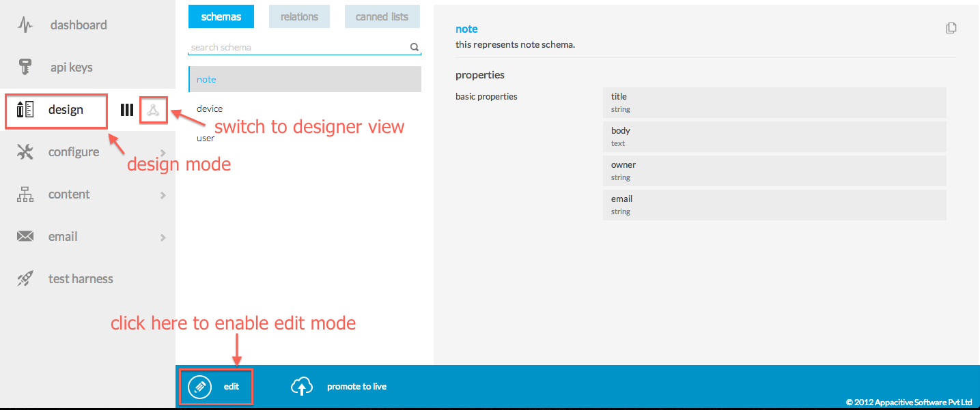Screen dimensions: 980x410
Task: Open the email menu item
Action: 63,237
